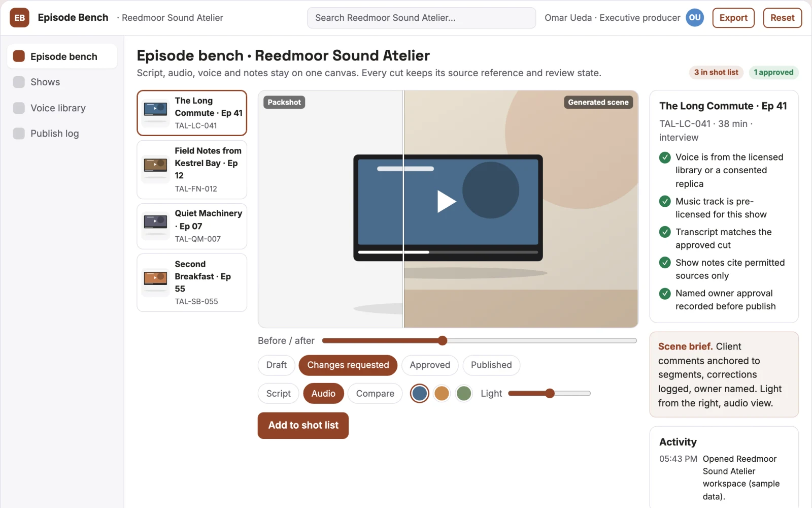Pick the green color swatch
812x508 pixels.
coord(464,393)
